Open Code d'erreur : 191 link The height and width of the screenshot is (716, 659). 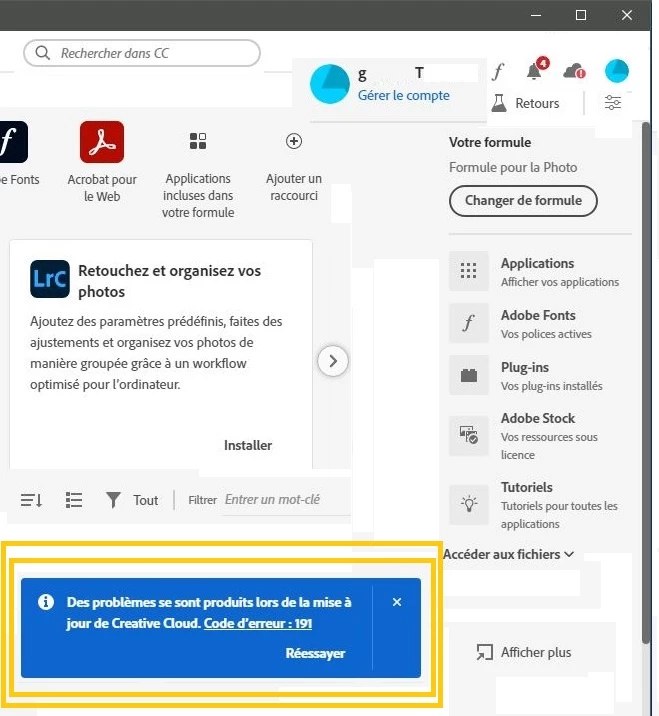(x=258, y=623)
